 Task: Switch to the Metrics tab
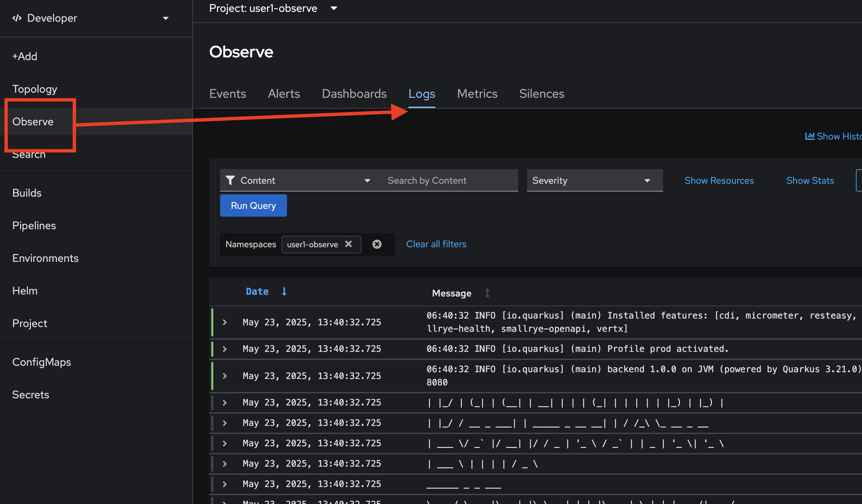click(477, 93)
